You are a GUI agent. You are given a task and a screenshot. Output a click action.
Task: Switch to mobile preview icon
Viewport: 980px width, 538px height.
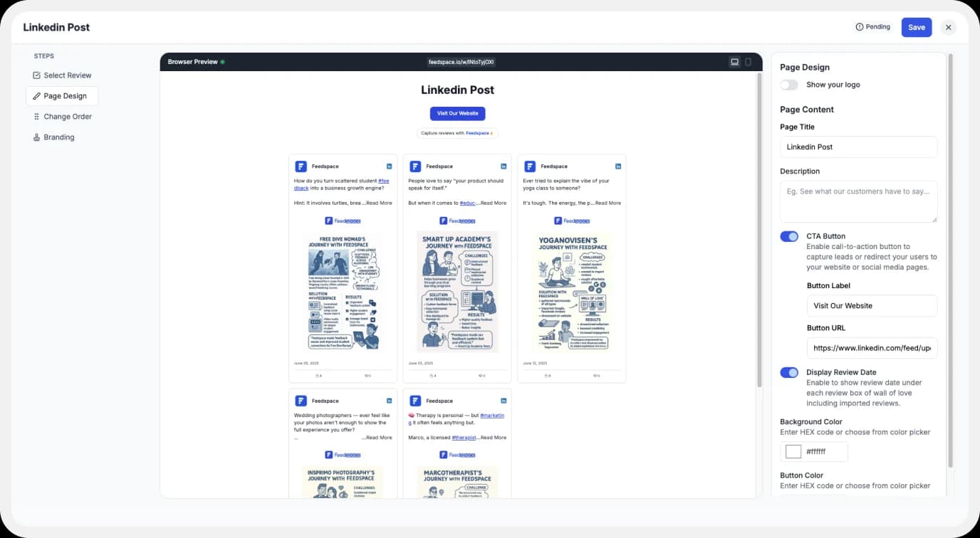click(748, 62)
